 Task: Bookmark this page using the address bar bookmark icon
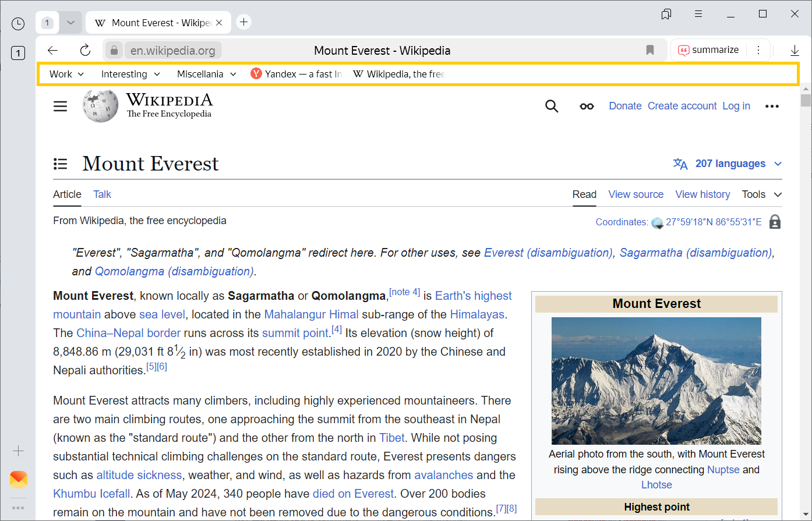[x=650, y=50]
